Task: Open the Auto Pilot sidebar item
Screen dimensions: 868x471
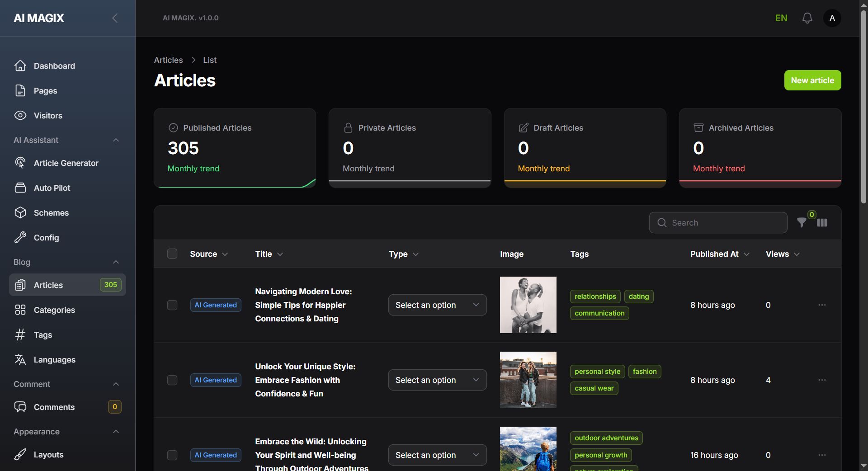Action: (x=52, y=188)
